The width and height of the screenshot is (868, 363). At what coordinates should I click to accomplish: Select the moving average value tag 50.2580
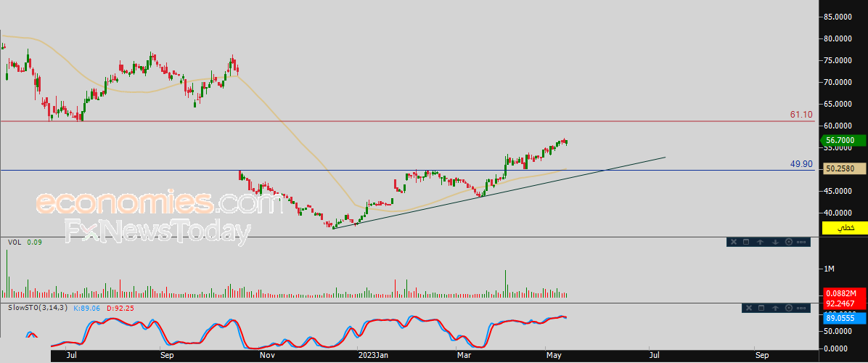tap(846, 168)
